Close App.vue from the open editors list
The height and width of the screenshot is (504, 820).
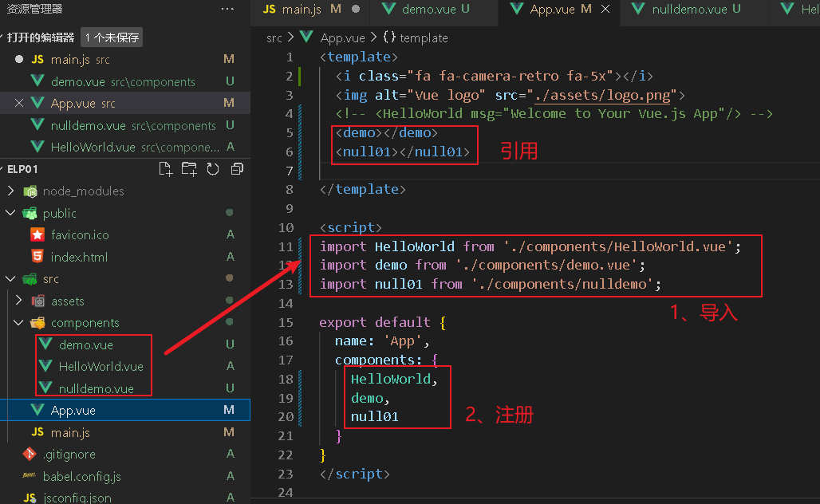coord(19,103)
